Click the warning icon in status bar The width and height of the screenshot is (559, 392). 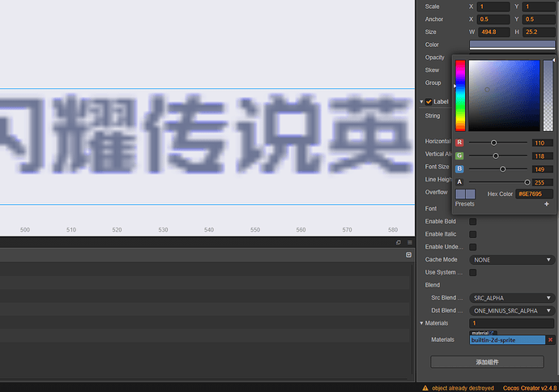click(425, 388)
